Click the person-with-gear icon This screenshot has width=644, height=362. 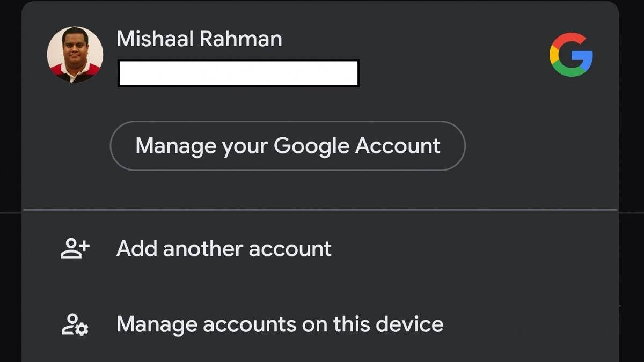point(75,324)
